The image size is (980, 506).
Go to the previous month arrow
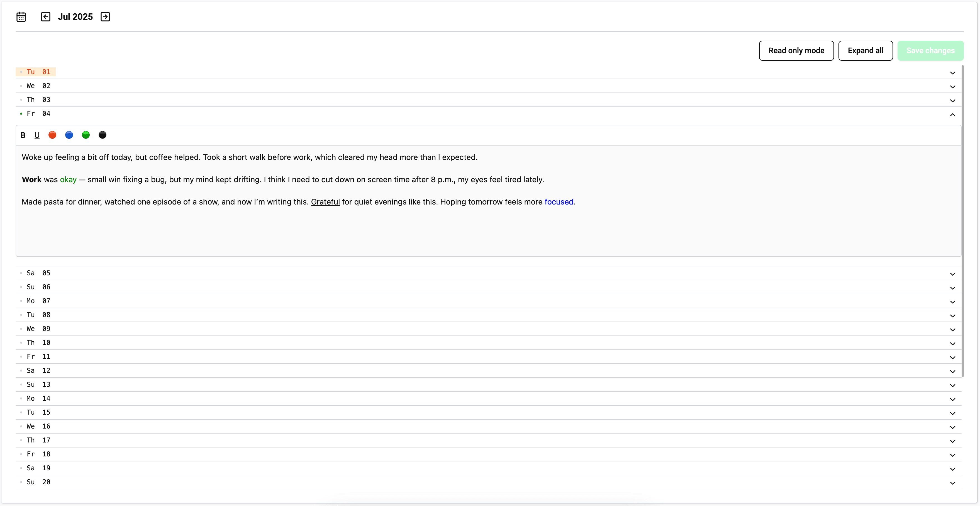coord(46,17)
